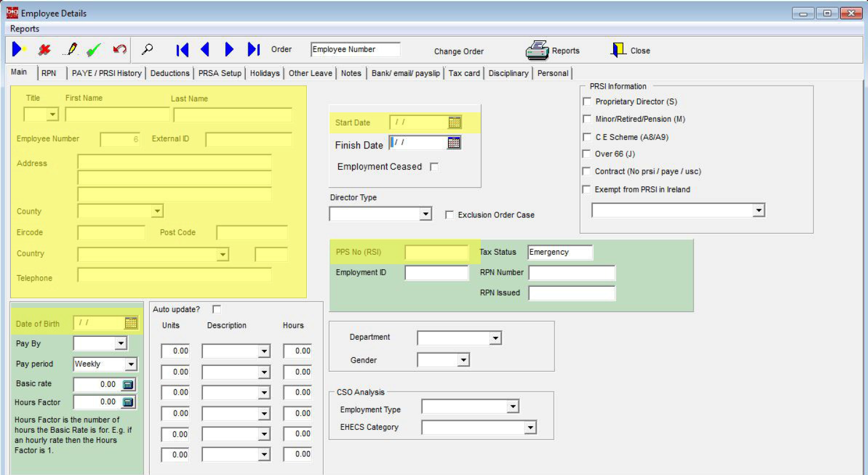Screen dimensions: 868x475
Task: Tick the Exclusion Order Case checkbox
Action: [449, 215]
